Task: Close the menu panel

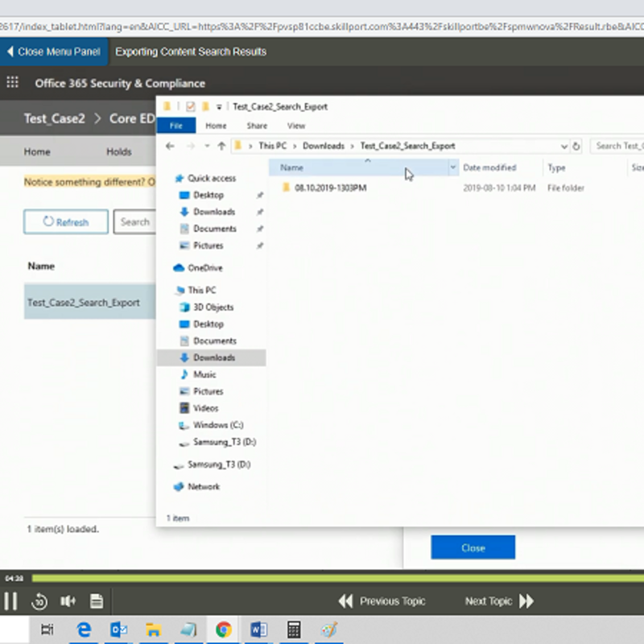Action: [54, 52]
